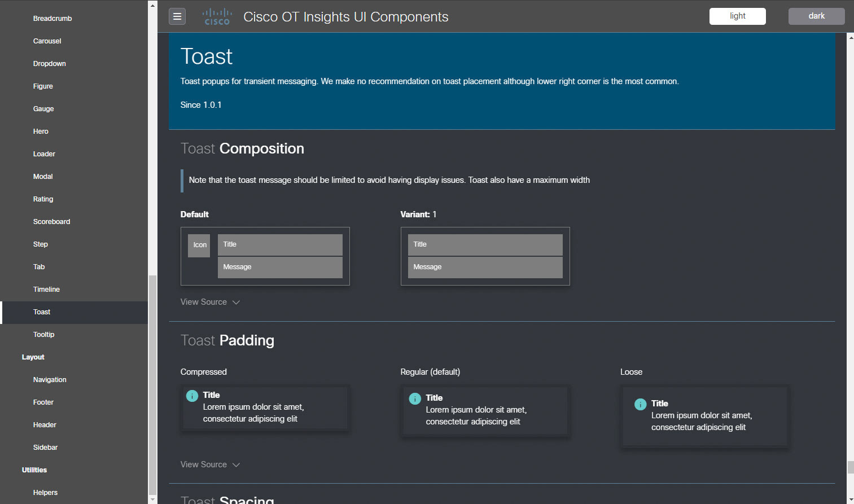Screen dimensions: 854x504
Task: Select Modal in the sidebar menu
Action: pyautogui.click(x=43, y=177)
